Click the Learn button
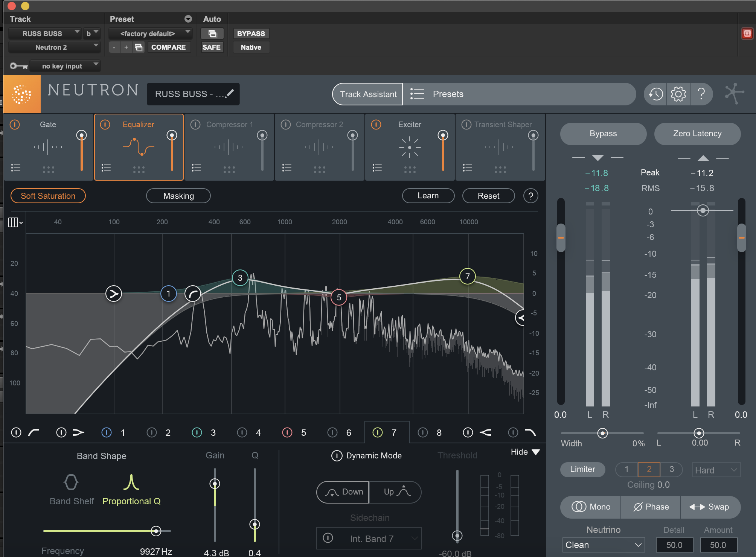This screenshot has width=756, height=557. 428,196
